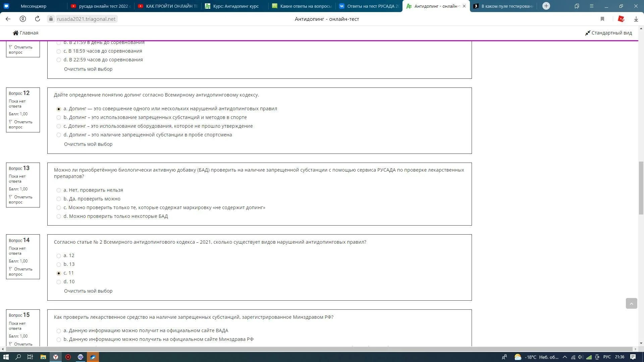This screenshot has width=644, height=362.
Task: Bookmark this page with bookmark icon
Action: point(602,19)
